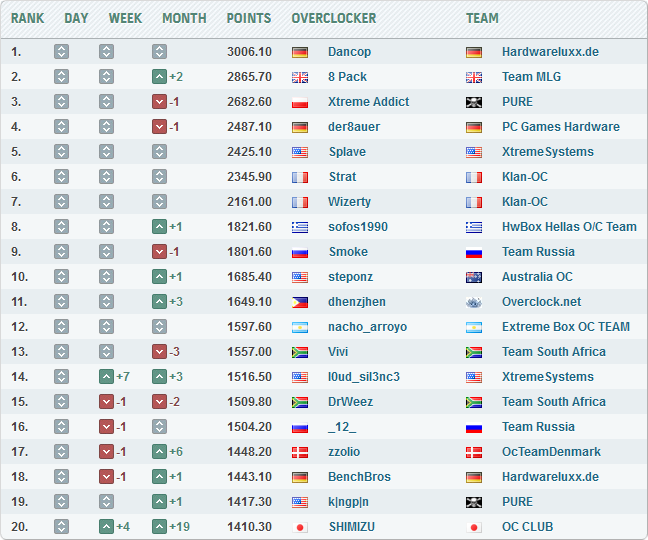Image resolution: width=648 pixels, height=540 pixels.
Task: Open OC CLUB team page
Action: pyautogui.click(x=527, y=527)
